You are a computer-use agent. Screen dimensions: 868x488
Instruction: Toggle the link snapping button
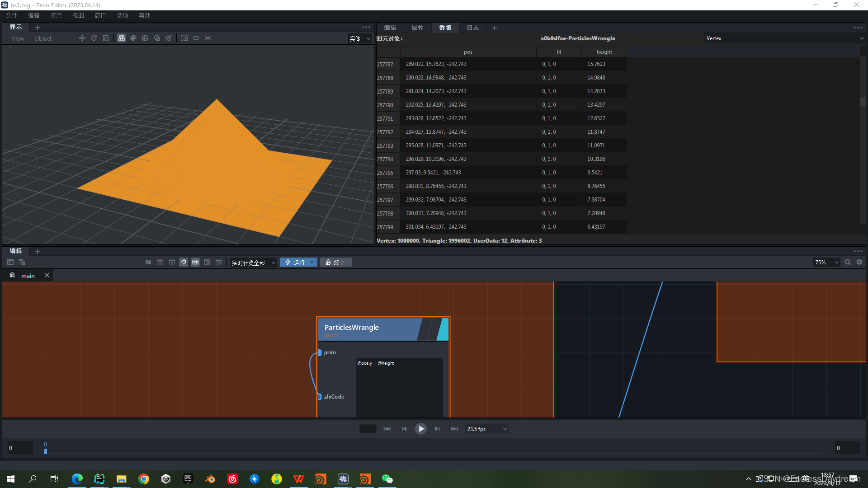coord(184,263)
